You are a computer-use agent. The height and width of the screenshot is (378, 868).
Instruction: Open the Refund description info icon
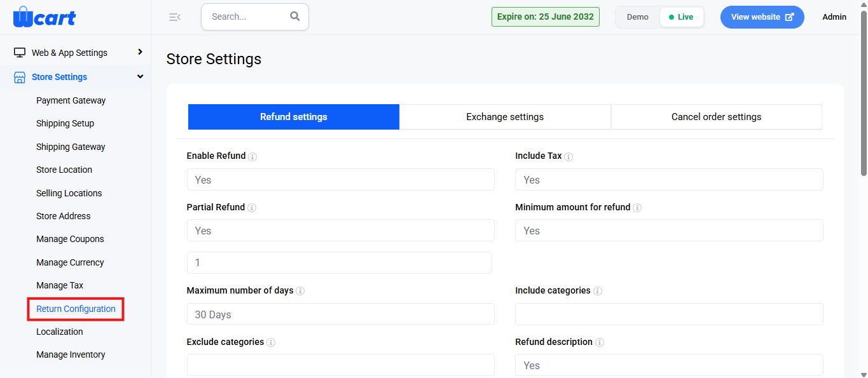600,342
